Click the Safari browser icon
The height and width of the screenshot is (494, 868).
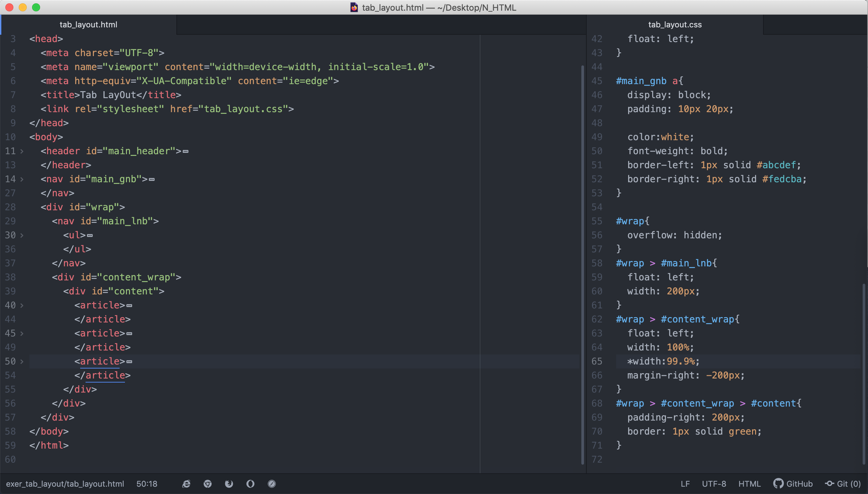click(272, 484)
